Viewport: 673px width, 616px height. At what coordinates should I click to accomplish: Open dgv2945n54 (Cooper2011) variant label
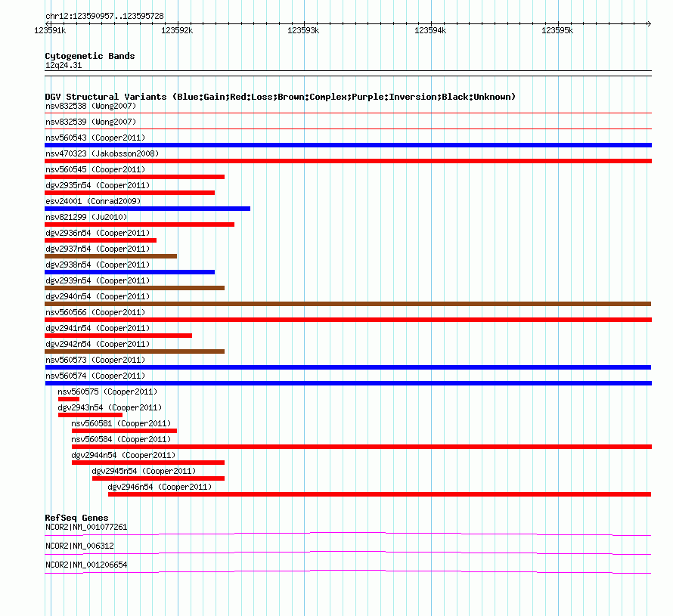coord(144,471)
